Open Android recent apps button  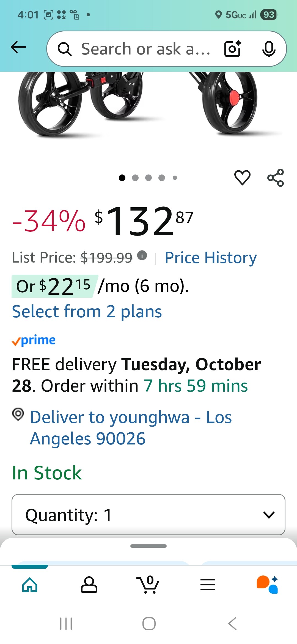pos(66,624)
